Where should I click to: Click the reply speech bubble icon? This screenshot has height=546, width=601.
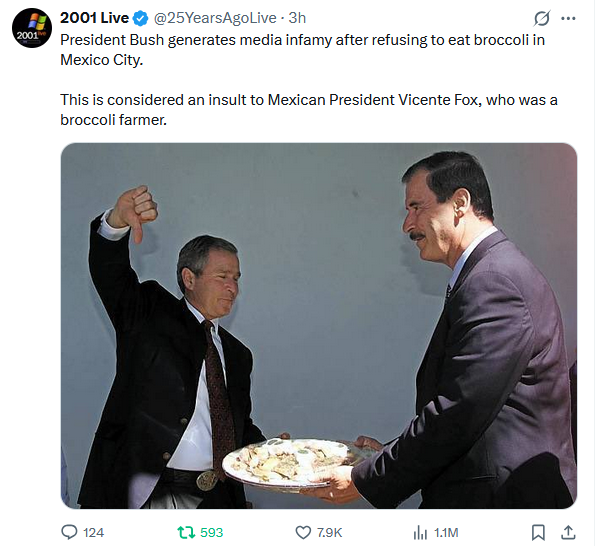click(x=70, y=532)
